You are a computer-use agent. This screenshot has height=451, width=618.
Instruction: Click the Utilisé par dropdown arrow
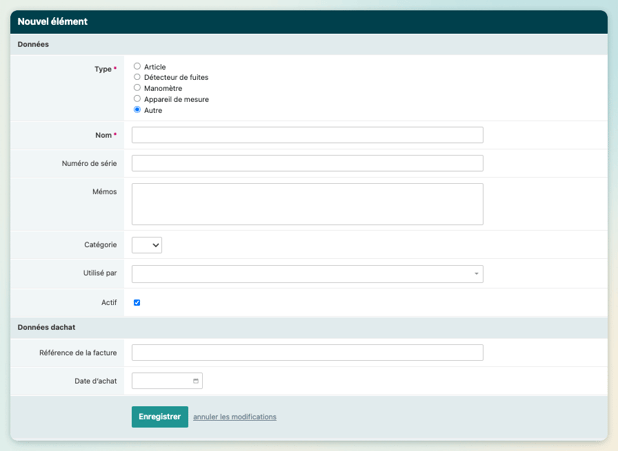click(476, 274)
